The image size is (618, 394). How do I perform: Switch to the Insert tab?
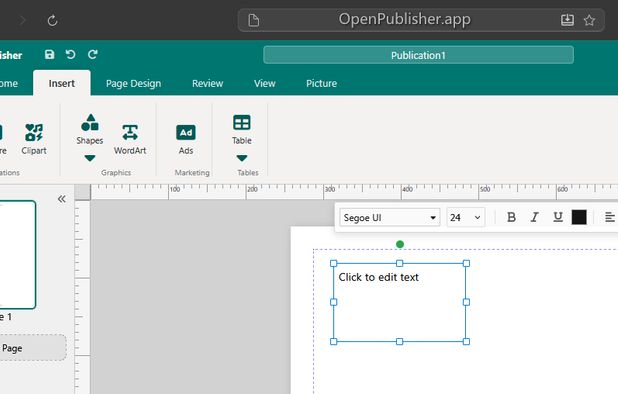pos(61,84)
